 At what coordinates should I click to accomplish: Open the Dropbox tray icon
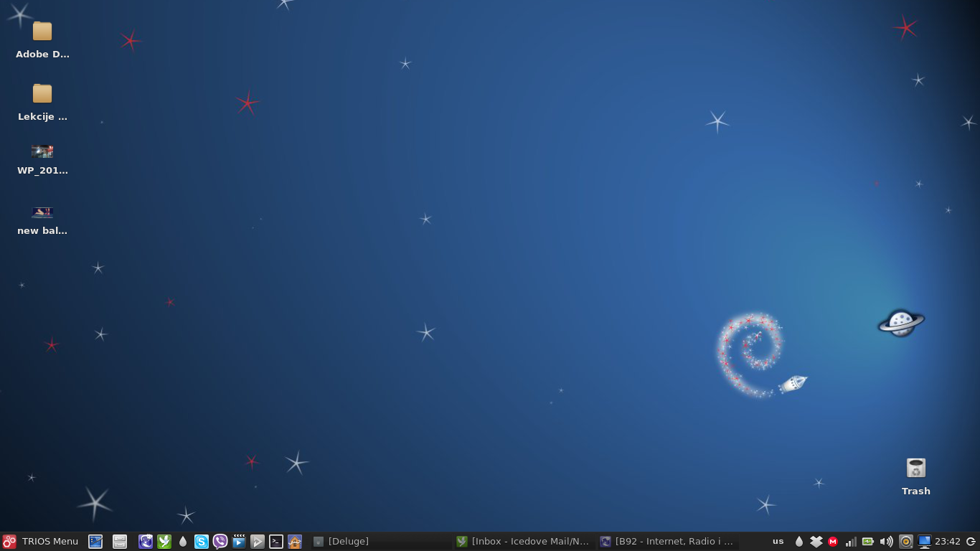pos(816,542)
